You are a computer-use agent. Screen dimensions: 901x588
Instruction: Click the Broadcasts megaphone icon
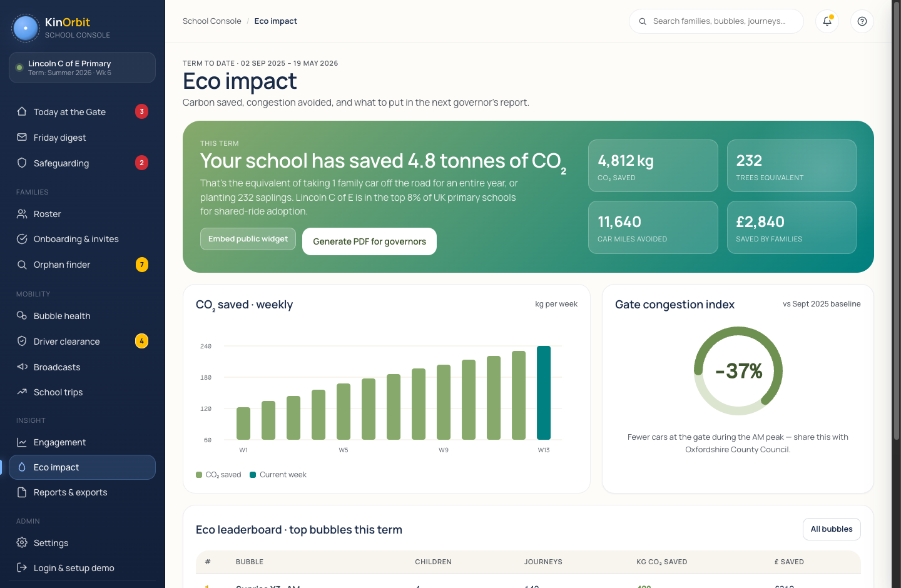coord(22,367)
